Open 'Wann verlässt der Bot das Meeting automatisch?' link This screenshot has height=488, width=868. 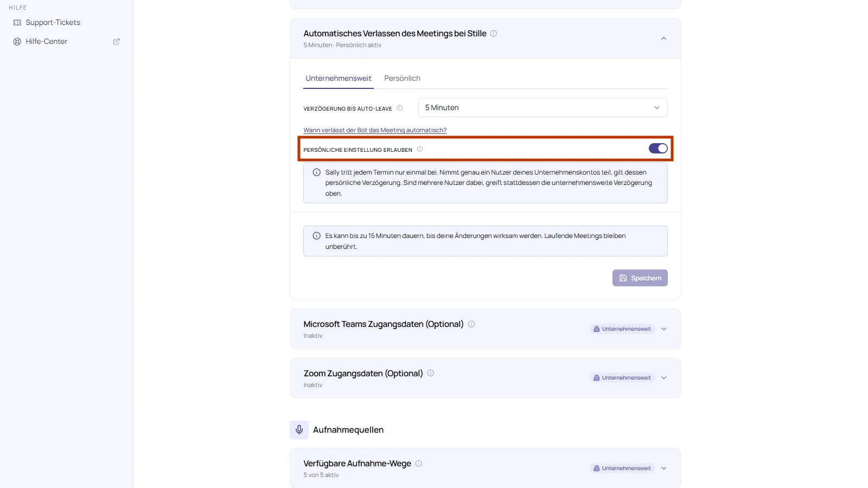pos(375,130)
